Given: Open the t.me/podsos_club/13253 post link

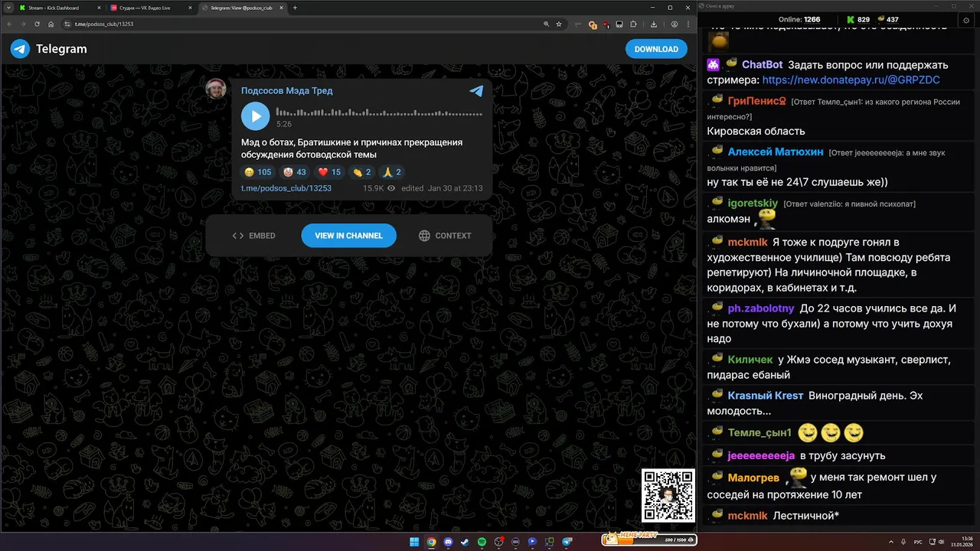Looking at the screenshot, I should tap(286, 188).
